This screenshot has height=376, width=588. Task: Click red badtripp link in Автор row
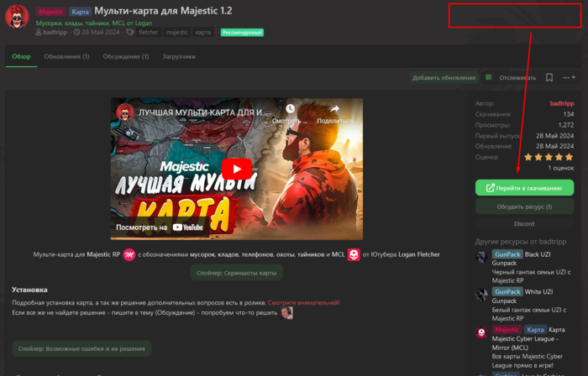562,103
